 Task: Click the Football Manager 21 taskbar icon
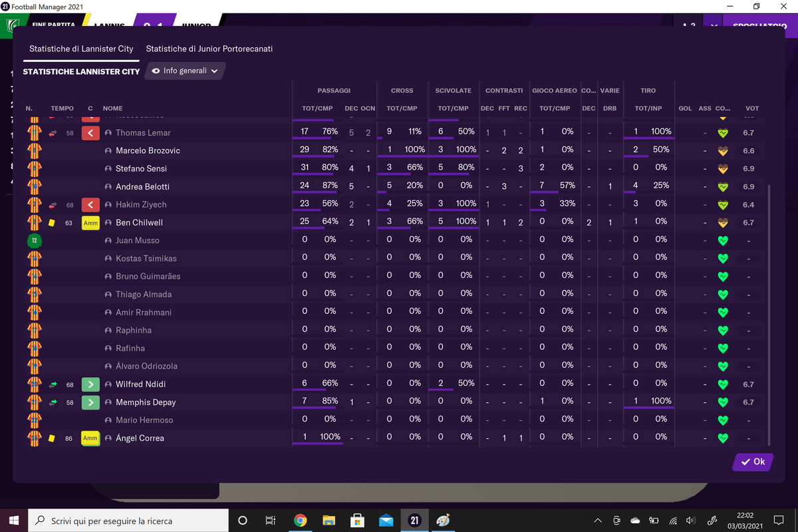point(414,520)
